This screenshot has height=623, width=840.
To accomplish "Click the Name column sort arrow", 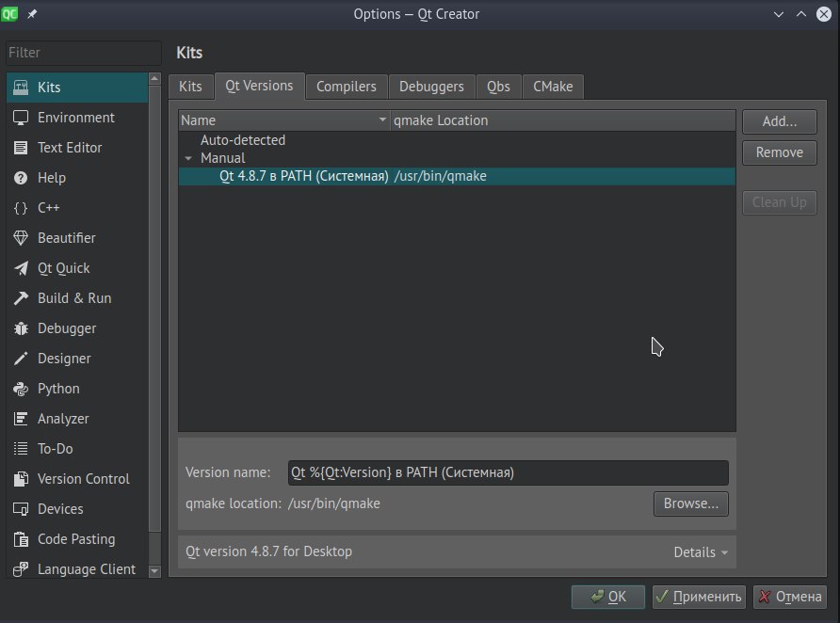I will [x=382, y=120].
